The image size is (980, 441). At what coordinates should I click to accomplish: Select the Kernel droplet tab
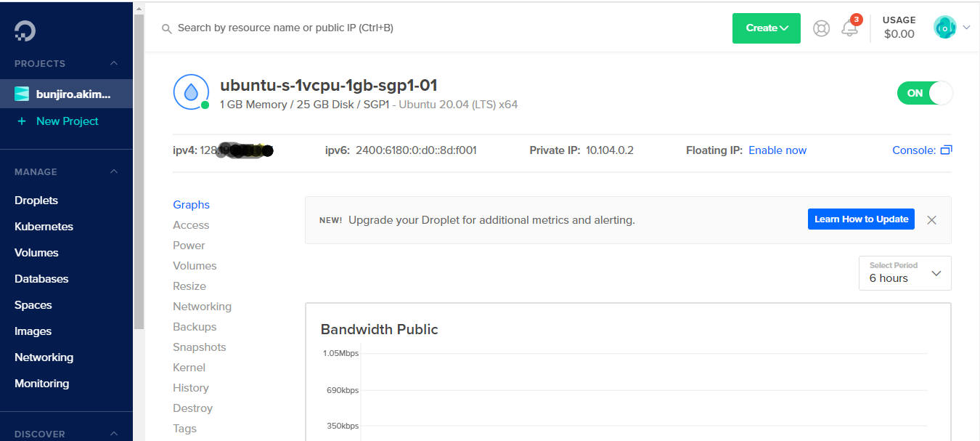click(189, 368)
